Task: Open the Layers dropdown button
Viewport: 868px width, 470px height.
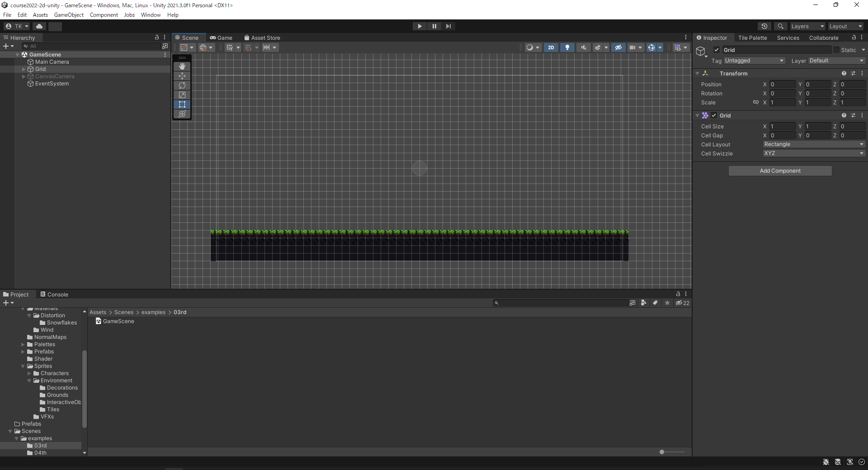Action: (807, 26)
